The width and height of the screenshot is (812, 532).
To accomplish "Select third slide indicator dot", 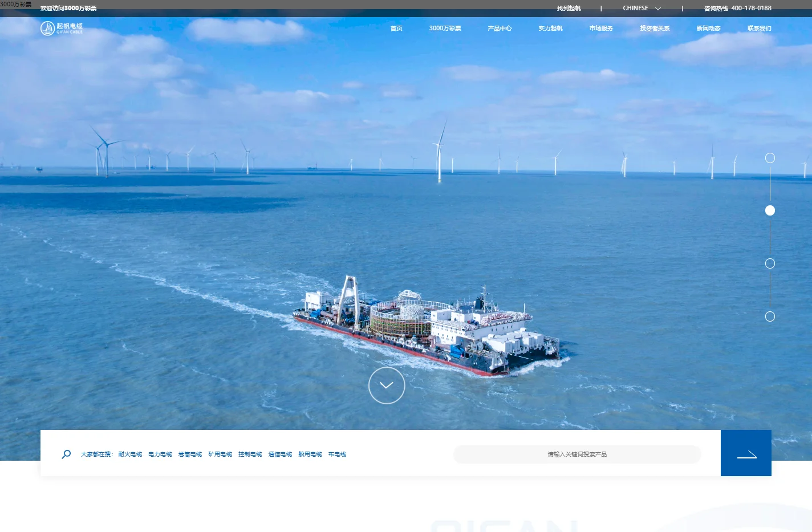I will point(770,263).
